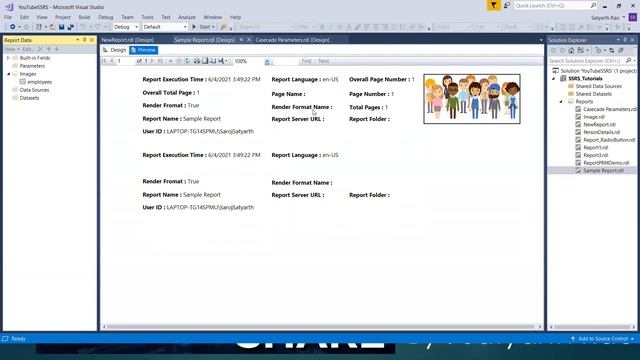The width and height of the screenshot is (640, 360).
Task: Click the Edit button in Report Data
Action: coord(28,49)
